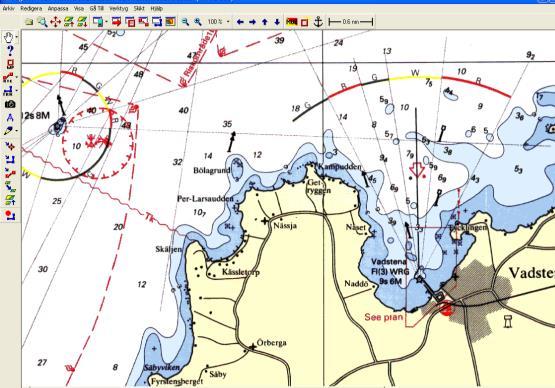
Task: Click the question mark query tool
Action: [x=10, y=51]
